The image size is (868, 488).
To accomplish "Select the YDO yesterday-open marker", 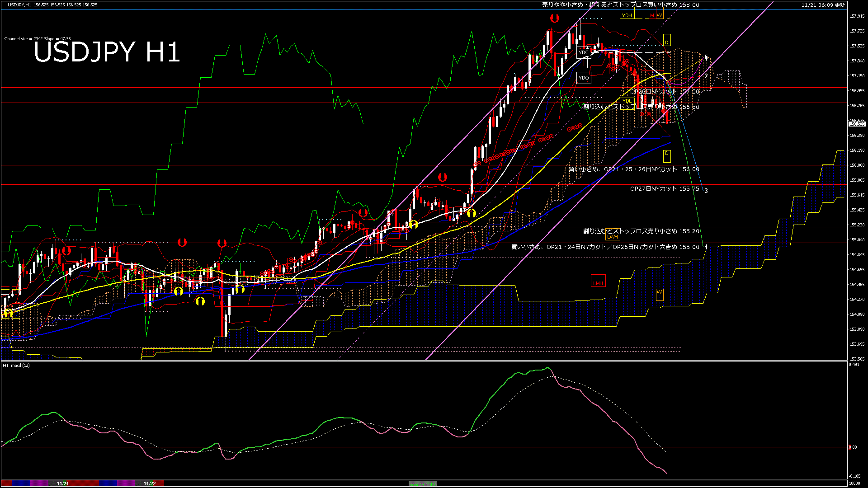I will tap(583, 78).
